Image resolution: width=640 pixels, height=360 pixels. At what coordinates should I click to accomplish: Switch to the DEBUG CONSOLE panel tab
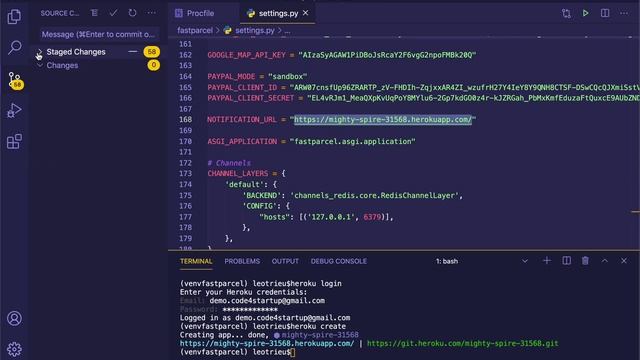[339, 261]
